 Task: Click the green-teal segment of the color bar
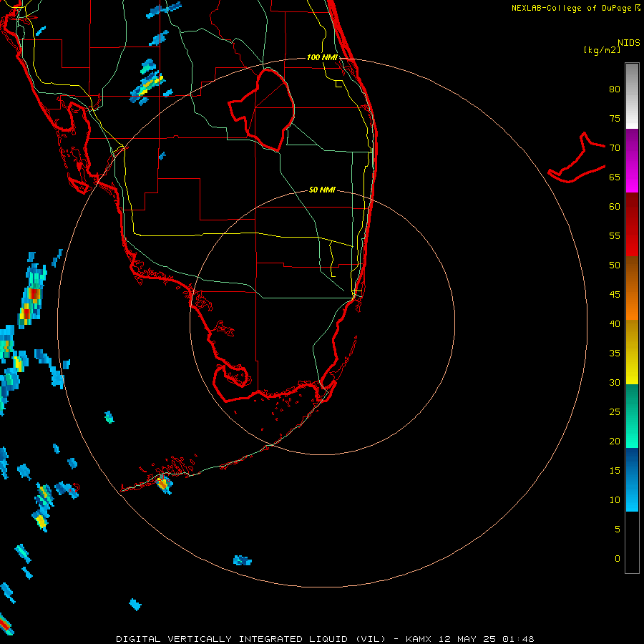[632, 416]
